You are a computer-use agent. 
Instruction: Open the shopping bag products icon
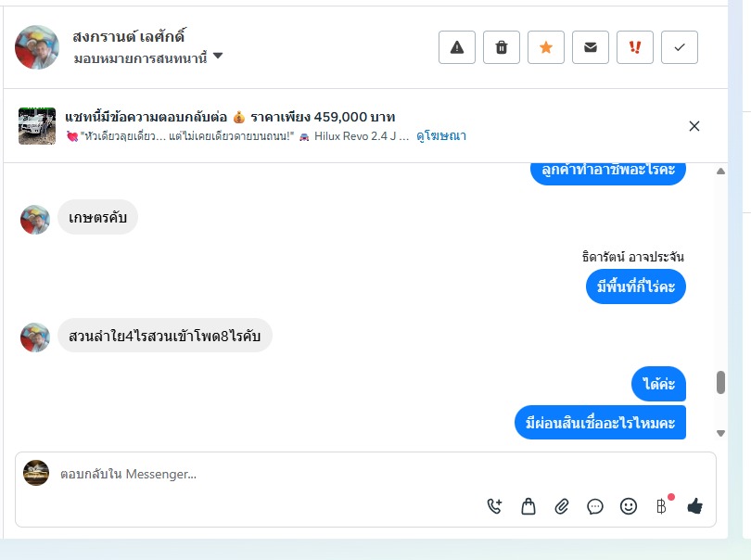tap(528, 506)
